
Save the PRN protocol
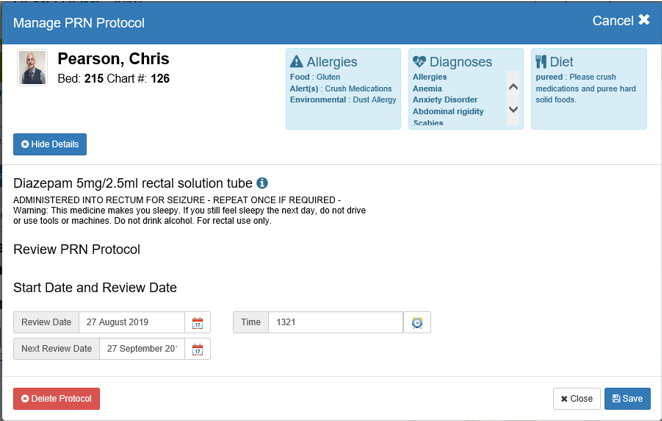627,398
